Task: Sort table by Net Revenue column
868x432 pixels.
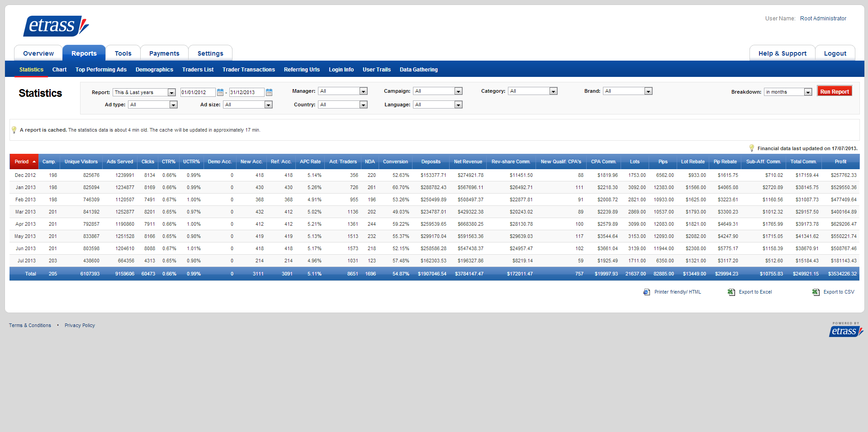Action: (x=468, y=162)
